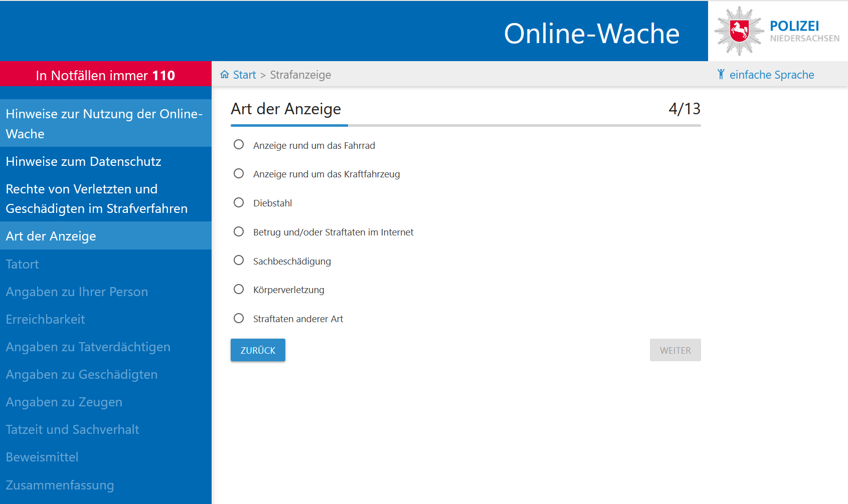Viewport: 848px width, 504px height.
Task: Click the 'In Notfällen immer 110' banner
Action: 106,74
